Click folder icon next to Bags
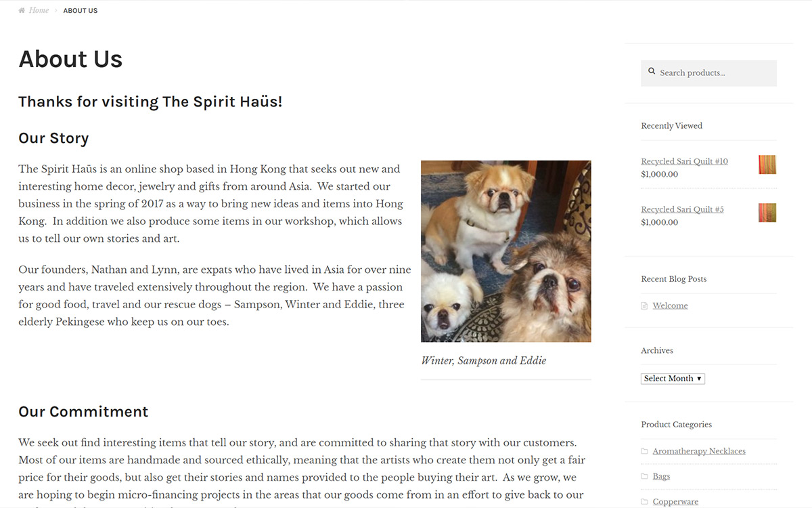This screenshot has width=812, height=508. tap(644, 476)
